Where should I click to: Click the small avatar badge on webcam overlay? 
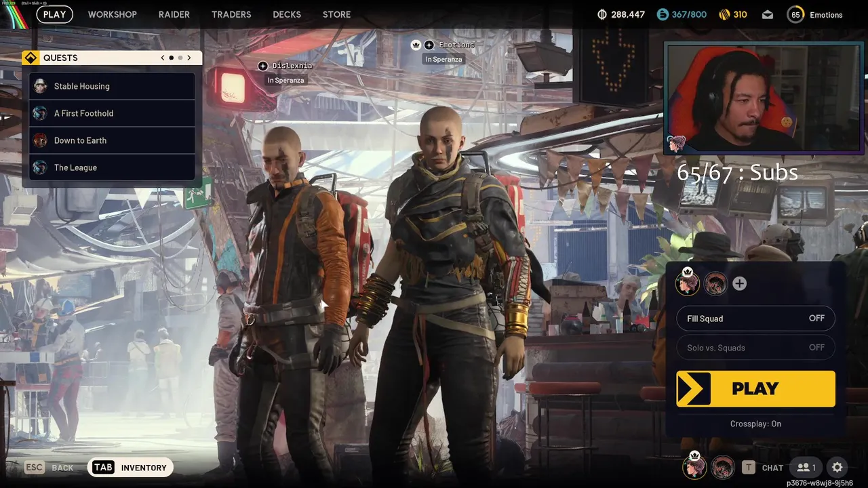(x=676, y=143)
